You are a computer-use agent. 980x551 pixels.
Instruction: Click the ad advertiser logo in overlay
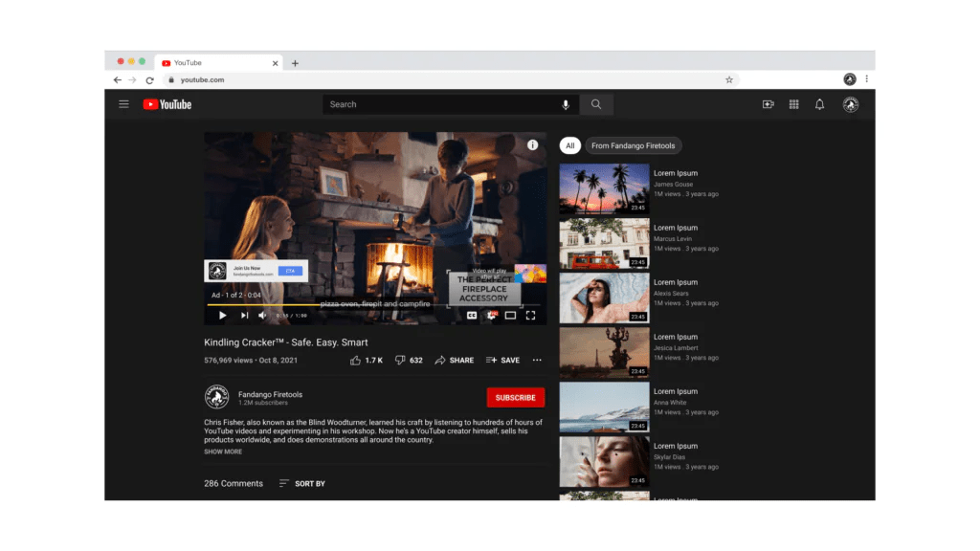tap(217, 271)
